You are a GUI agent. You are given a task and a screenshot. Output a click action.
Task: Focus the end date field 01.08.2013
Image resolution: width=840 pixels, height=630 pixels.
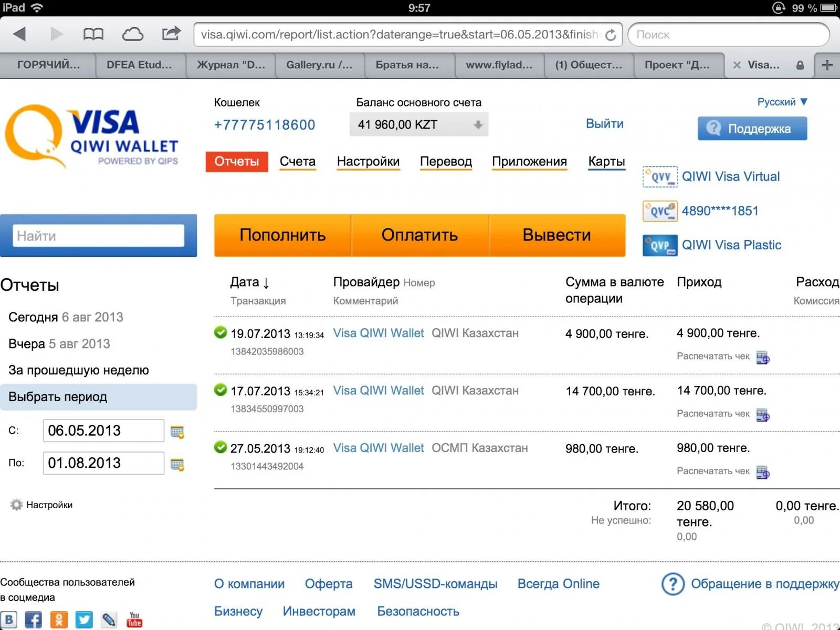coord(103,463)
